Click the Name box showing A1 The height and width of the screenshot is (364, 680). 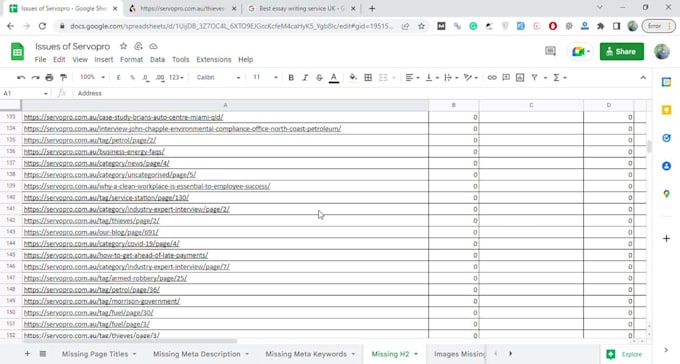click(x=25, y=93)
